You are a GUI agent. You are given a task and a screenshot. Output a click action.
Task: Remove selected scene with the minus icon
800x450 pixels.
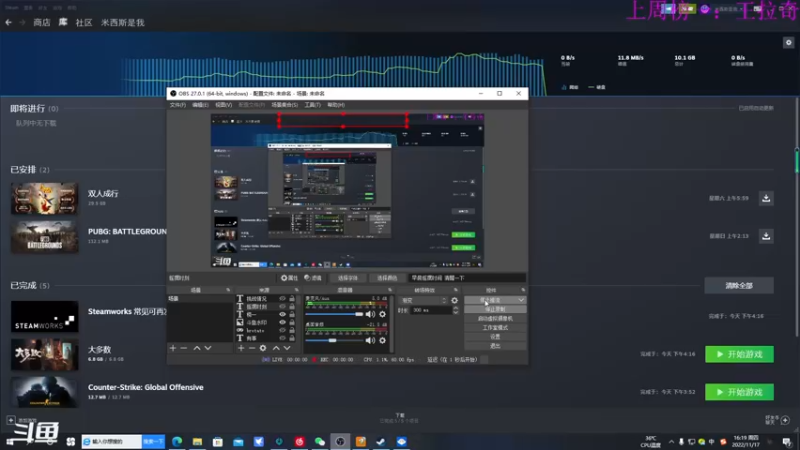184,348
